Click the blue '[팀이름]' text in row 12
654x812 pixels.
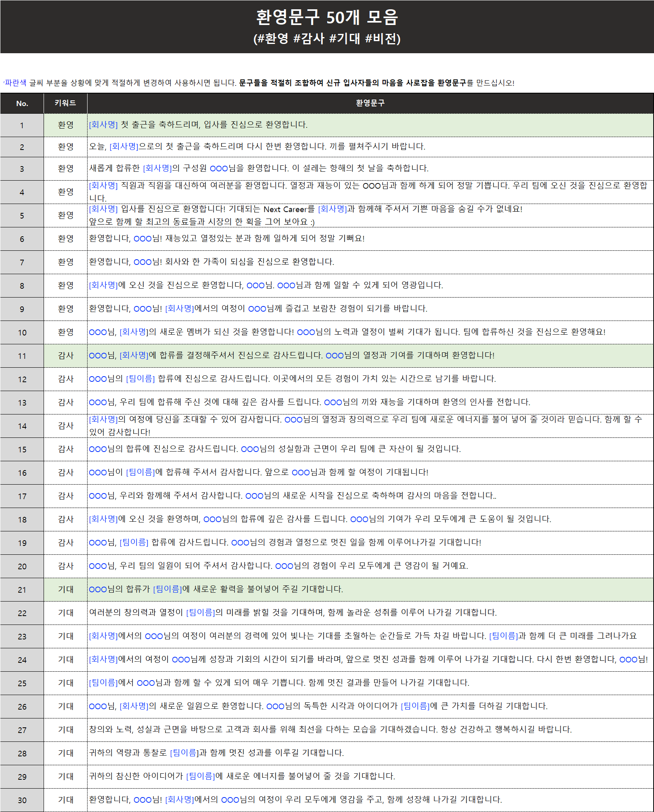point(140,379)
